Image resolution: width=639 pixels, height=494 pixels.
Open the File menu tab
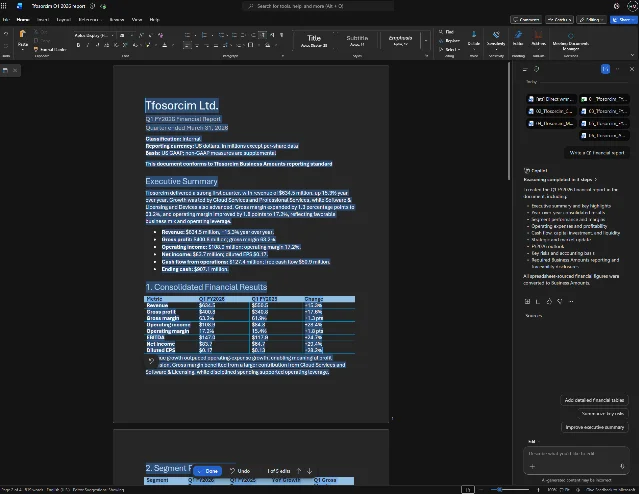tap(6, 20)
